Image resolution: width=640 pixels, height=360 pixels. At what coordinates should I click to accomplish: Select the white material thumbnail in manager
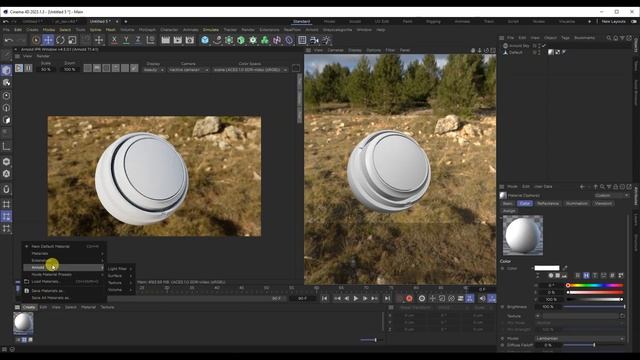[23, 323]
